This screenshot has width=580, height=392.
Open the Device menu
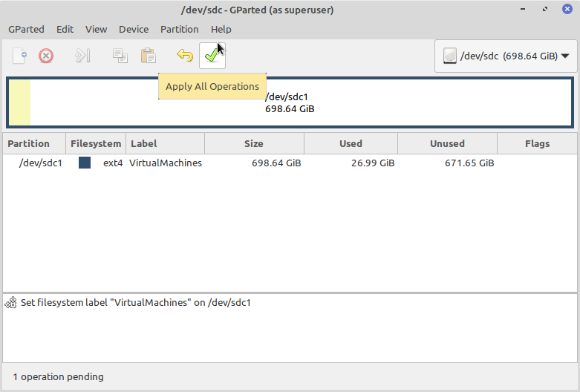[134, 29]
